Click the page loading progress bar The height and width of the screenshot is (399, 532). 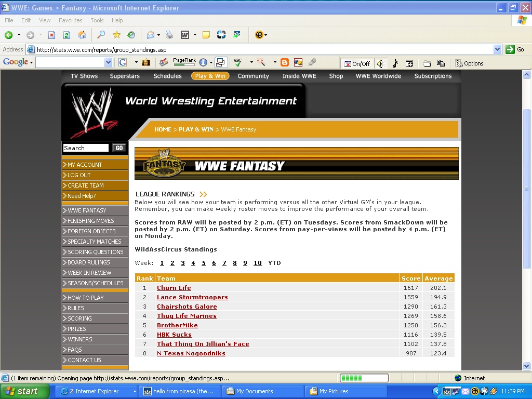click(x=364, y=378)
